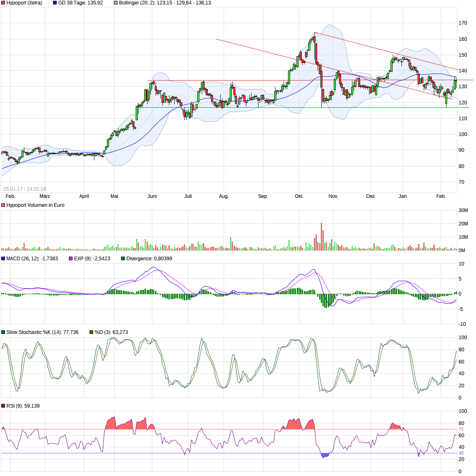Click the green Divergence legend swatch
This screenshot has height=476, width=476.
coord(123,259)
